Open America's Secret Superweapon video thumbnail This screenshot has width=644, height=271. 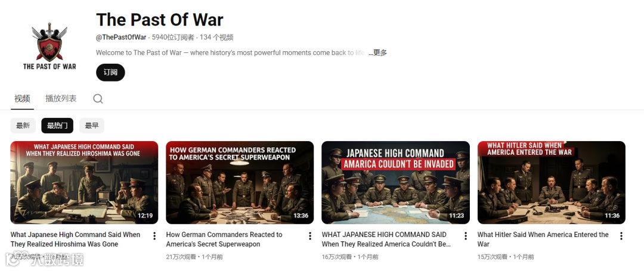[x=240, y=182]
